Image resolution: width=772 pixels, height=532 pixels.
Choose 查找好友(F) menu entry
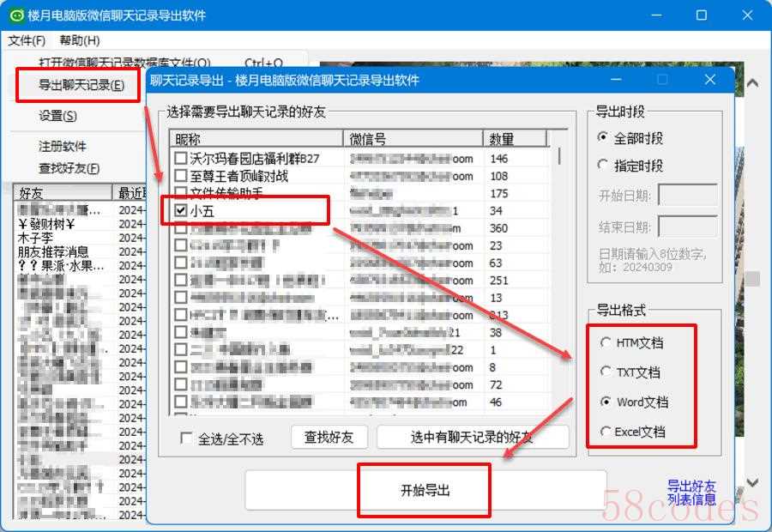tap(69, 168)
